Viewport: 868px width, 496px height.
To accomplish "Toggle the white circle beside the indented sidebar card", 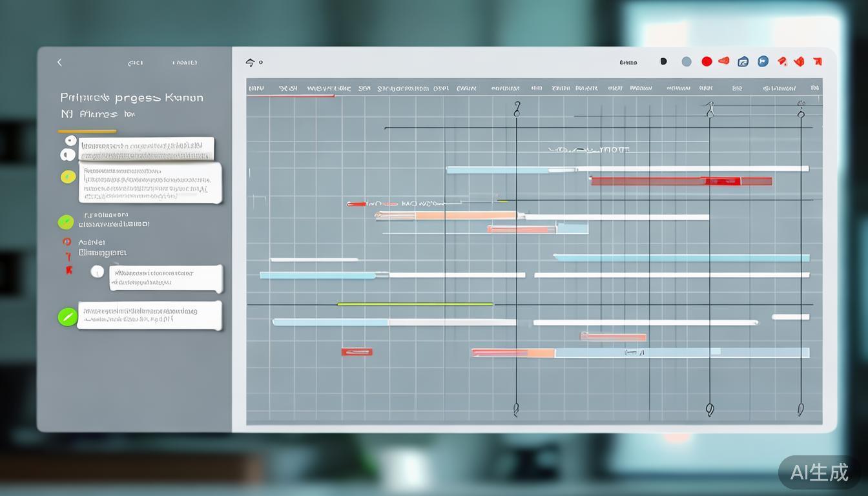I will pyautogui.click(x=98, y=271).
